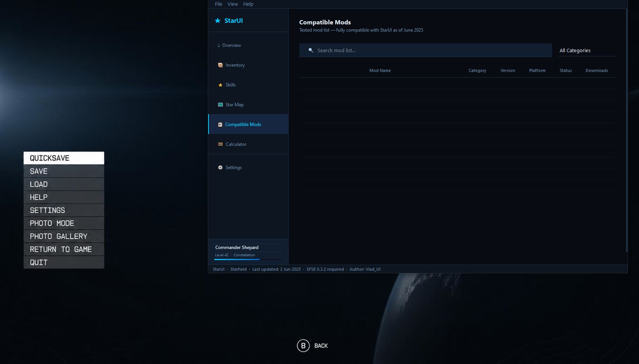Click the StarUI star logo icon
This screenshot has width=639, height=364.
point(218,21)
